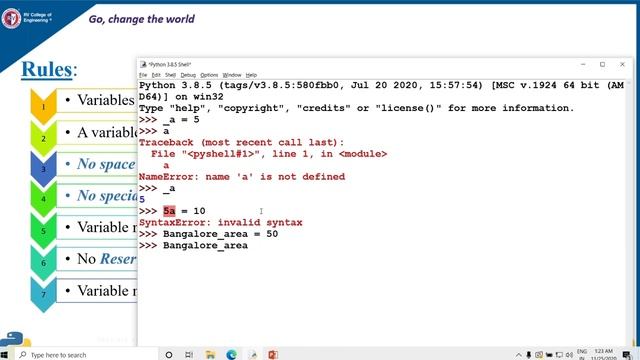
Task: Click the output value '5' in shell
Action: (142, 200)
